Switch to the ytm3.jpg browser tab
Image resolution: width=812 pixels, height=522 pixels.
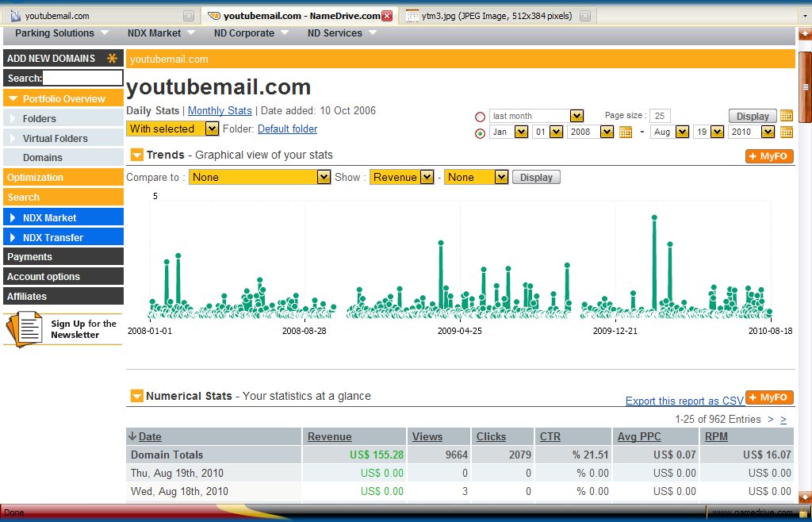(x=497, y=16)
